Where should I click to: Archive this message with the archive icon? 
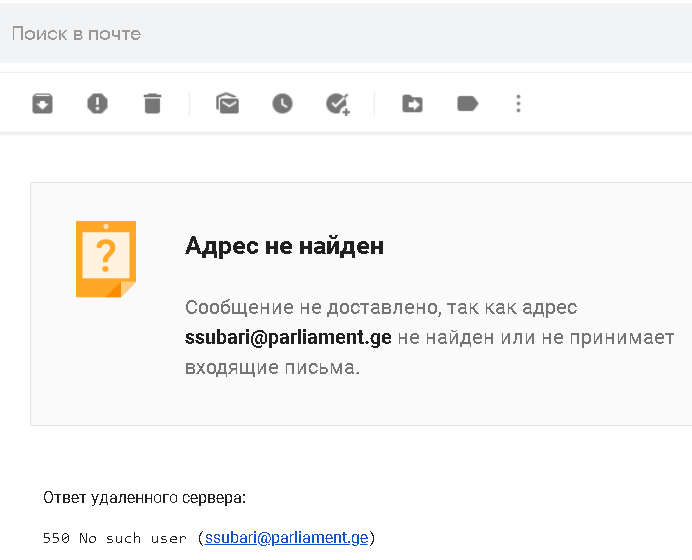coord(42,103)
